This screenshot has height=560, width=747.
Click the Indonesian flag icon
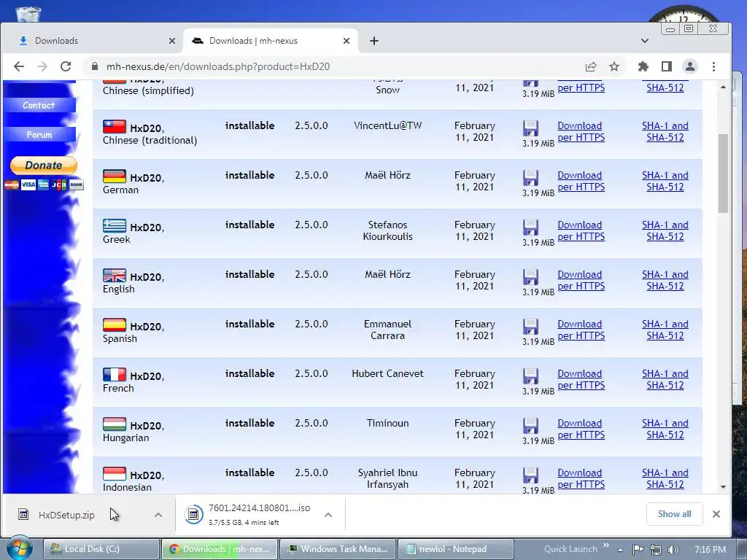click(x=115, y=473)
